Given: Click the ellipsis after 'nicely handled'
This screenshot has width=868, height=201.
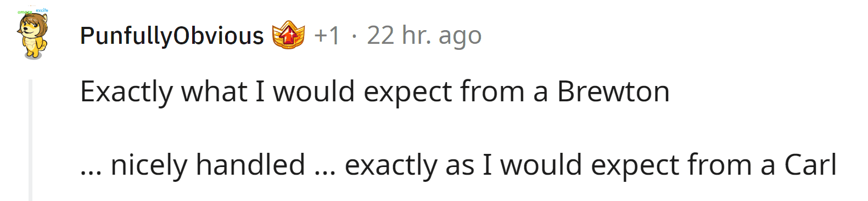Looking at the screenshot, I should click(x=324, y=172).
